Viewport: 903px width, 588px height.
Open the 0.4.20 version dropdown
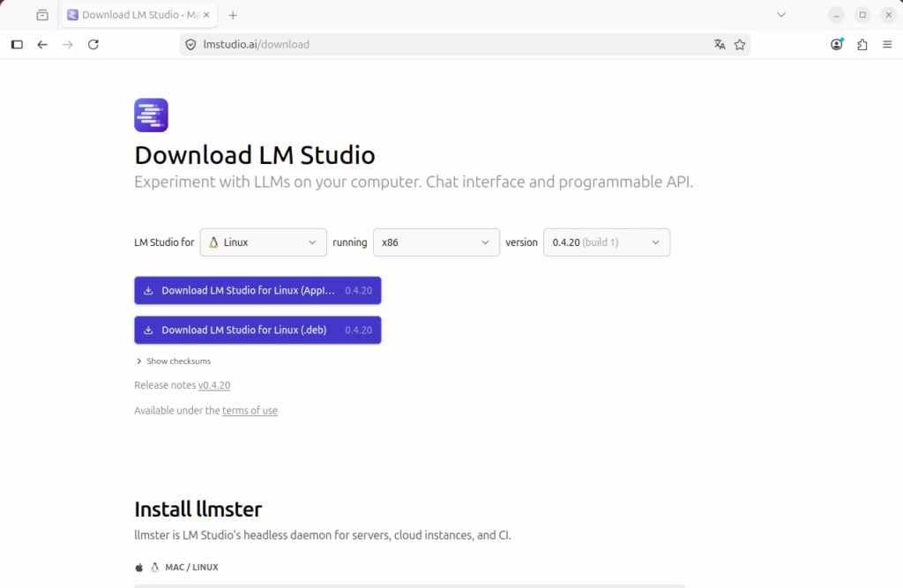tap(607, 242)
